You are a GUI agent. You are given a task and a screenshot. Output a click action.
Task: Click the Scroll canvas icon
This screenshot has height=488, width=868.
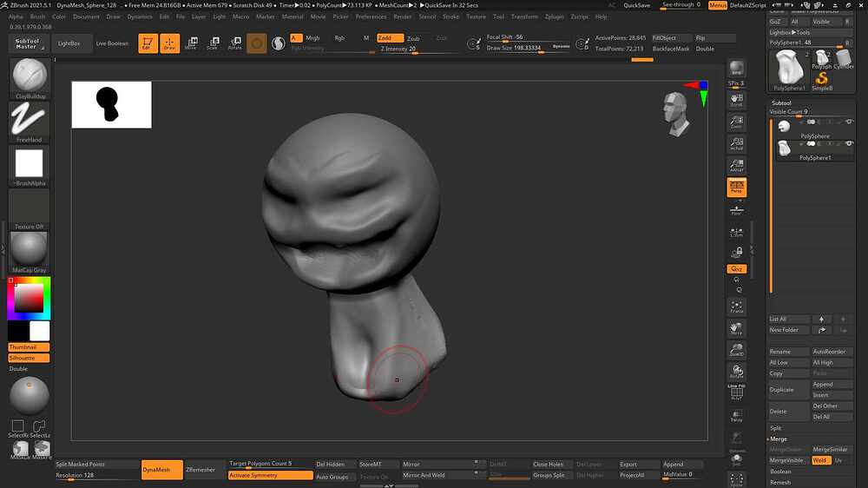point(736,100)
